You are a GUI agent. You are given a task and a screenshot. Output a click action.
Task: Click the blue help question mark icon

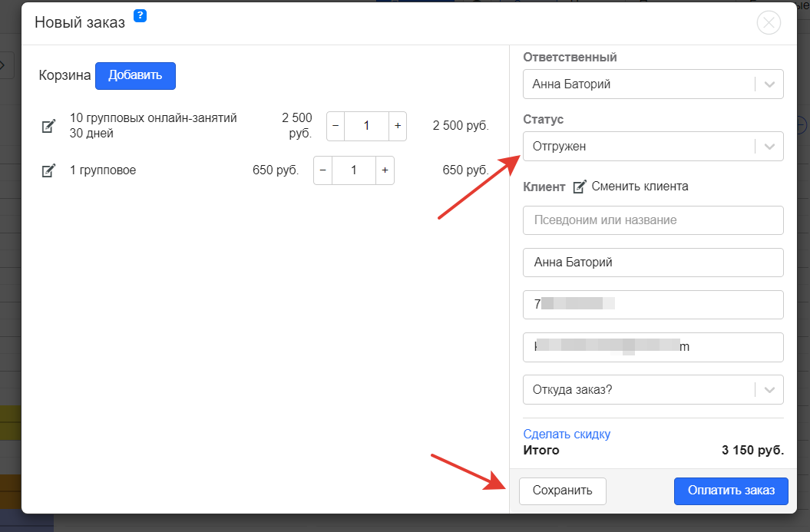140,16
